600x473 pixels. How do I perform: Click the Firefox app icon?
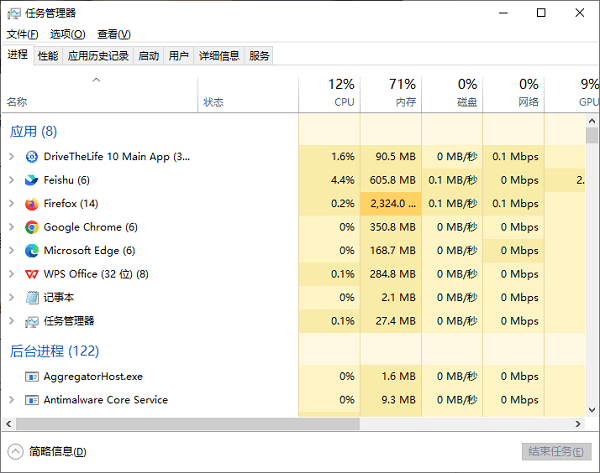(32, 204)
